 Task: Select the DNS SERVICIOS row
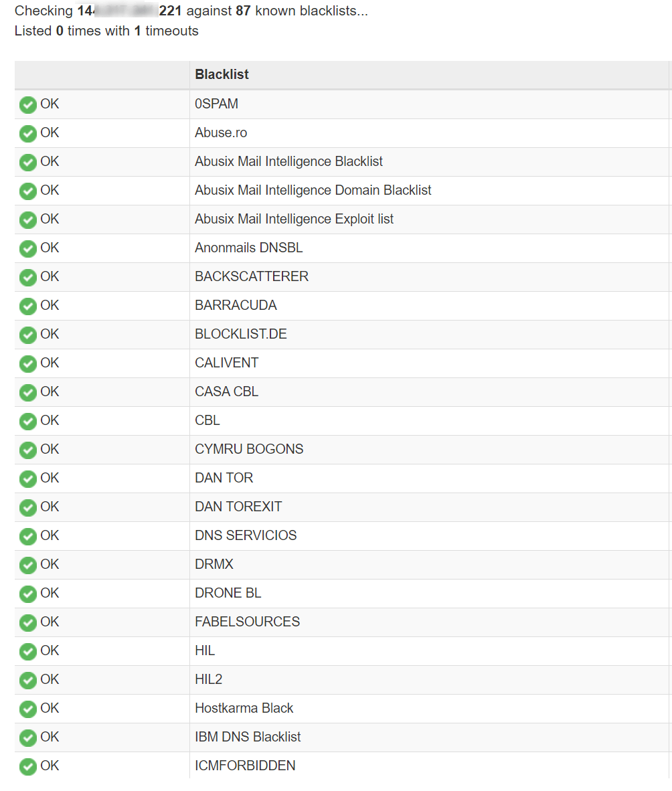[246, 535]
